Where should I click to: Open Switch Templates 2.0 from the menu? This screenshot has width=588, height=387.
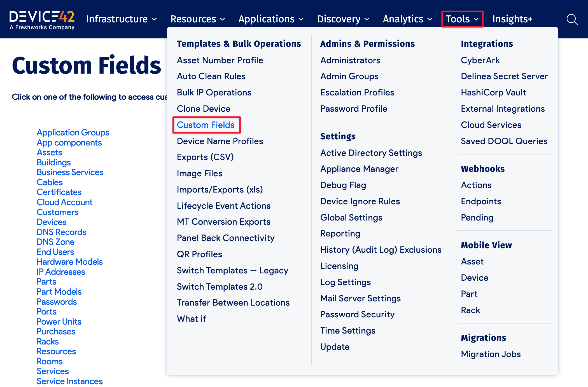click(x=220, y=286)
